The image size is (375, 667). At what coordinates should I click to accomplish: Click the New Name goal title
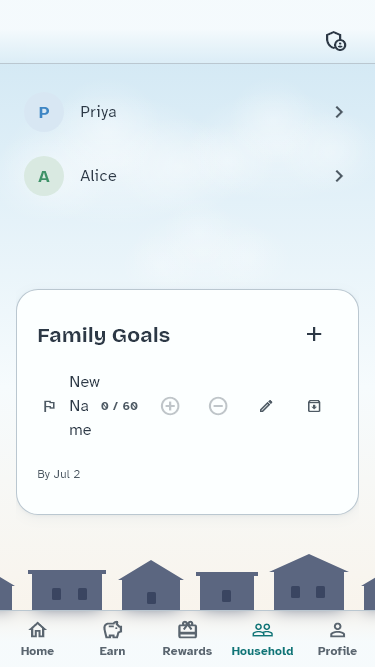(x=85, y=406)
